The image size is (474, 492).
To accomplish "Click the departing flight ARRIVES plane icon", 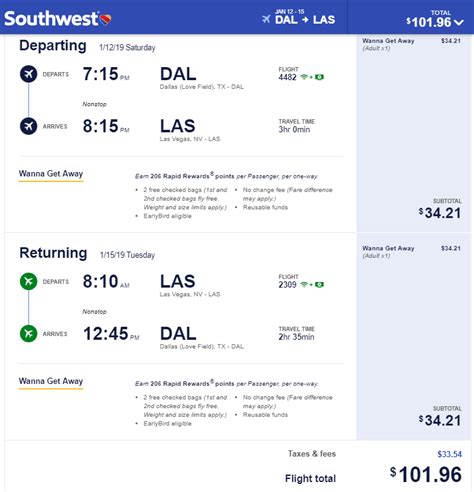I will tap(29, 126).
